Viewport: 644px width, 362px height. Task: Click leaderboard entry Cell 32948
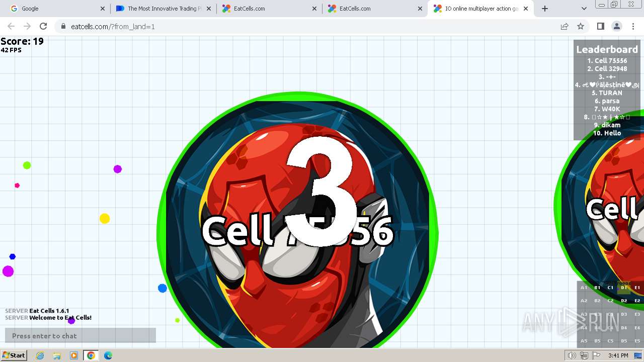(607, 69)
